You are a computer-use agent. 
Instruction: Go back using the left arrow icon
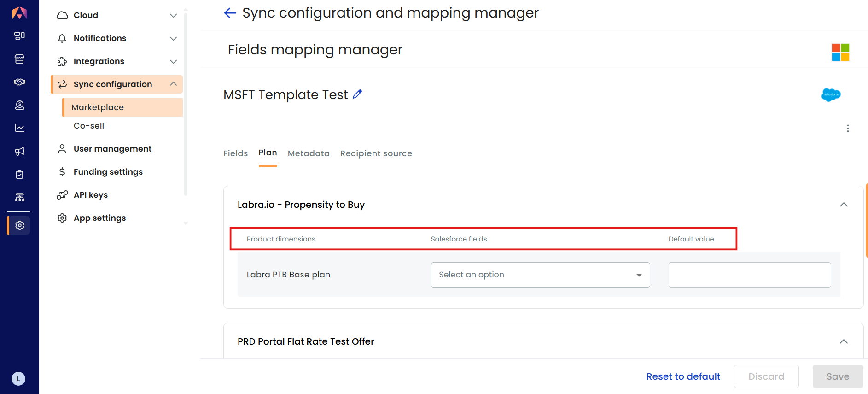230,13
